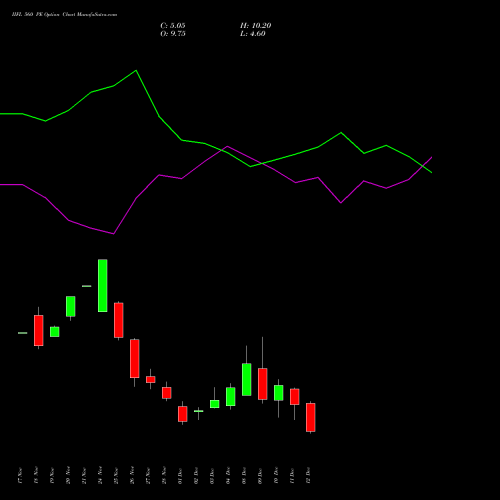
Task: Click the '04 Dec' date label
Action: point(228,475)
